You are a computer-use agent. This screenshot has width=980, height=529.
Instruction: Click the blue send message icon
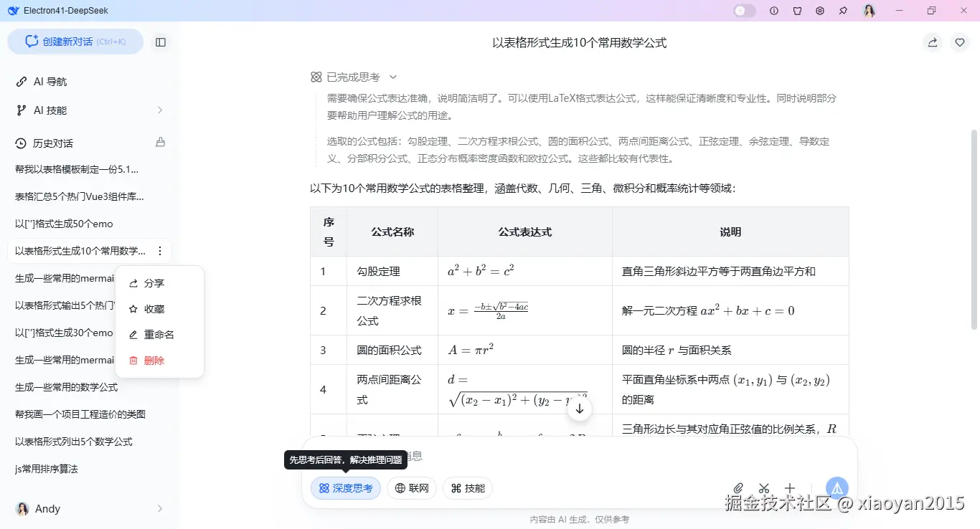[x=837, y=487]
